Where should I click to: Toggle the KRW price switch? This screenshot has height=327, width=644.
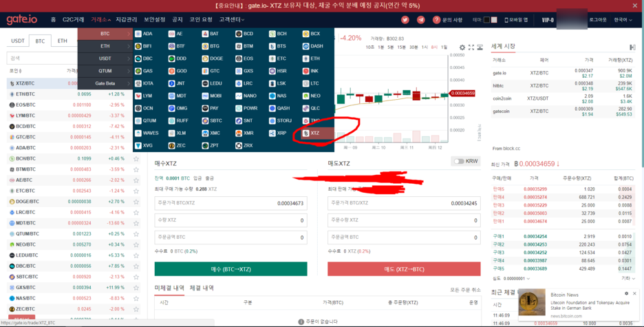click(459, 161)
